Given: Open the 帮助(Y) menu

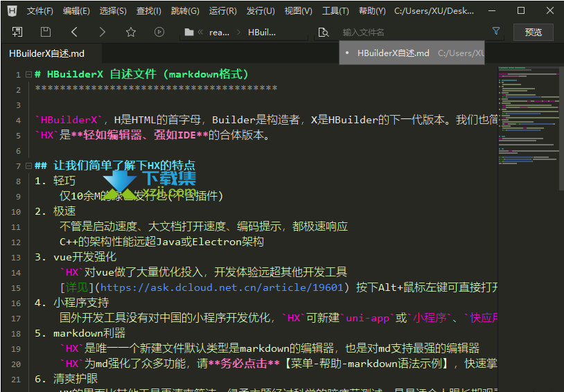Looking at the screenshot, I should click(372, 11).
